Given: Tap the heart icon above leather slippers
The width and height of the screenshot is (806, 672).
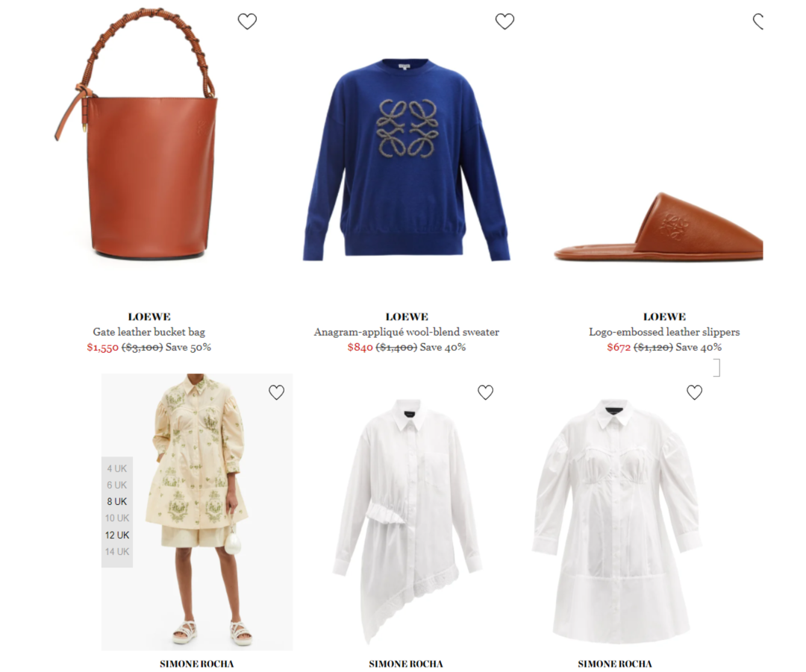Looking at the screenshot, I should point(758,21).
